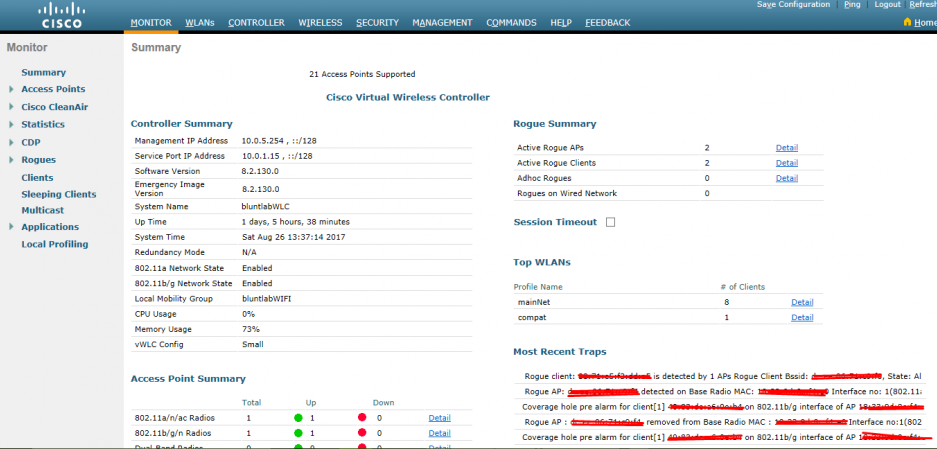
Task: Open Detail for 802.11b/g/n Radios
Action: [440, 433]
